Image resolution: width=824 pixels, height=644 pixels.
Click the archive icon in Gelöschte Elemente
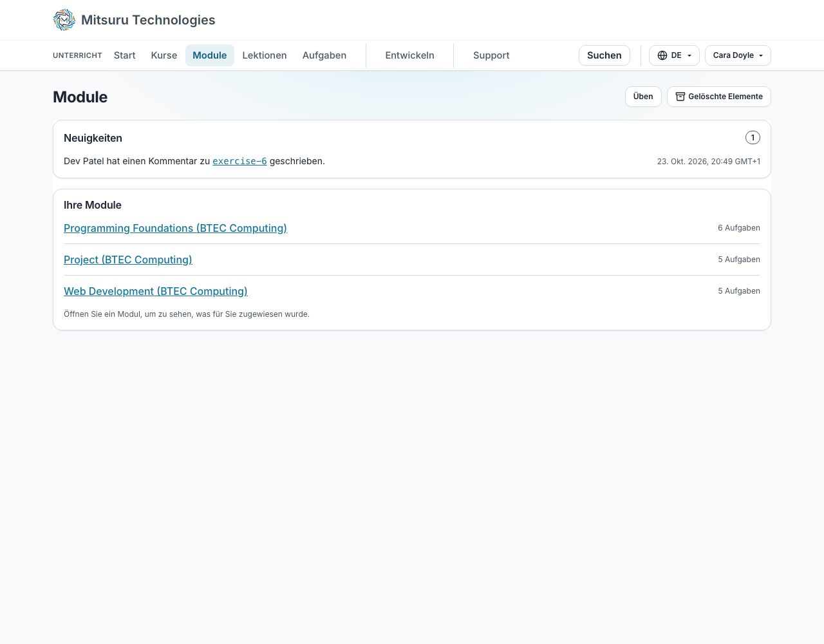point(680,97)
